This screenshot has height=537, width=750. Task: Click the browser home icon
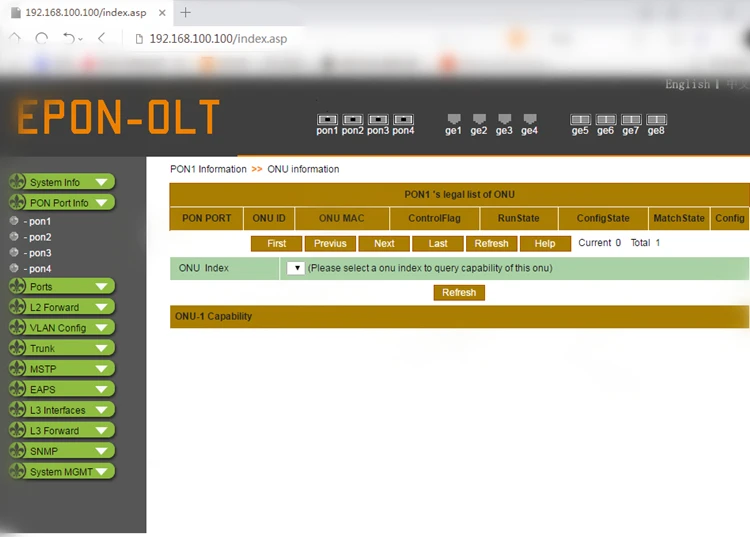[15, 38]
